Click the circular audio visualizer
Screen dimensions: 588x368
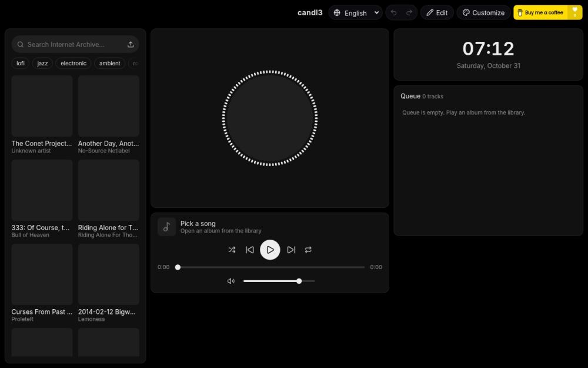[x=270, y=118]
